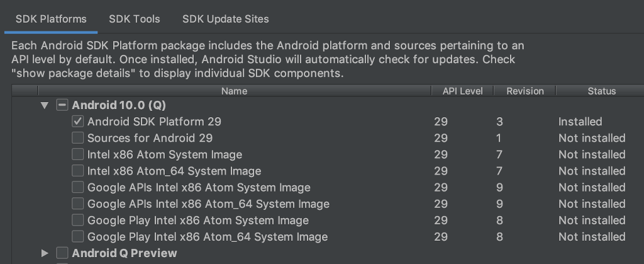Switch to the SDK Tools tab
The width and height of the screenshot is (644, 264).
click(134, 19)
